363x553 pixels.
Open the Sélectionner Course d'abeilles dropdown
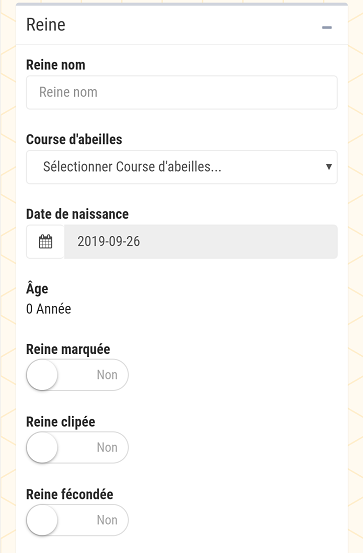coord(182,167)
